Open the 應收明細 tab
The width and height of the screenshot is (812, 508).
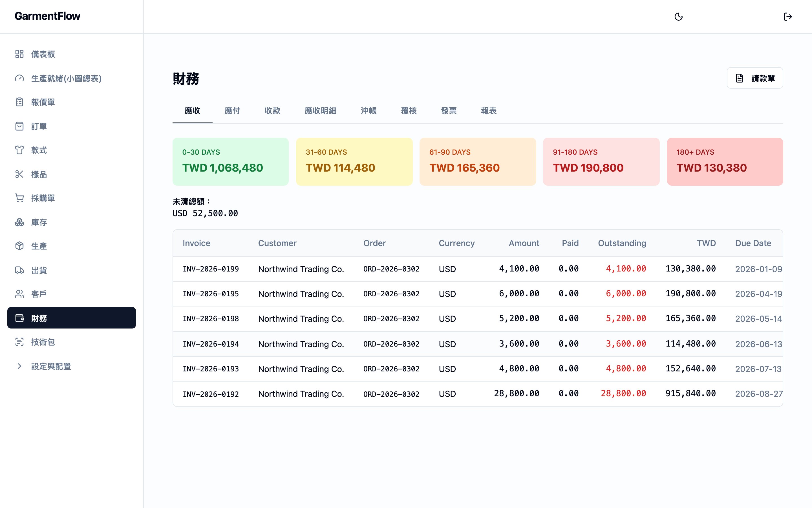(321, 111)
